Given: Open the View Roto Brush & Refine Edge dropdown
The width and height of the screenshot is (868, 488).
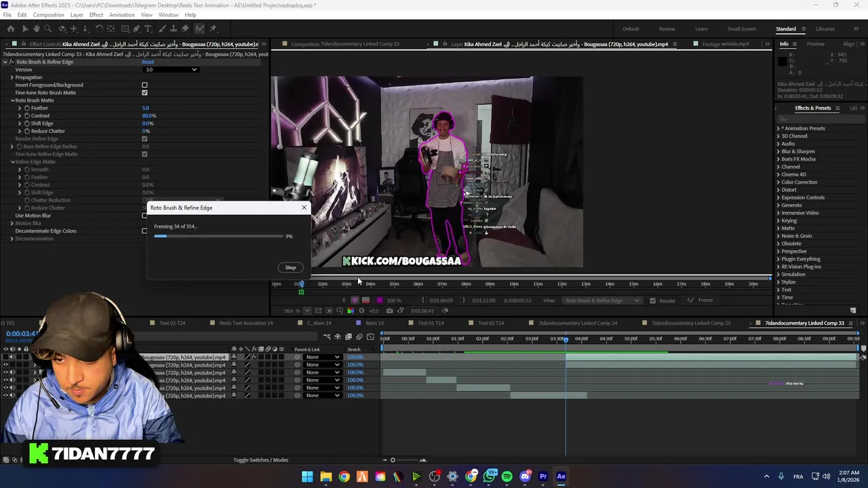Looking at the screenshot, I should (601, 301).
